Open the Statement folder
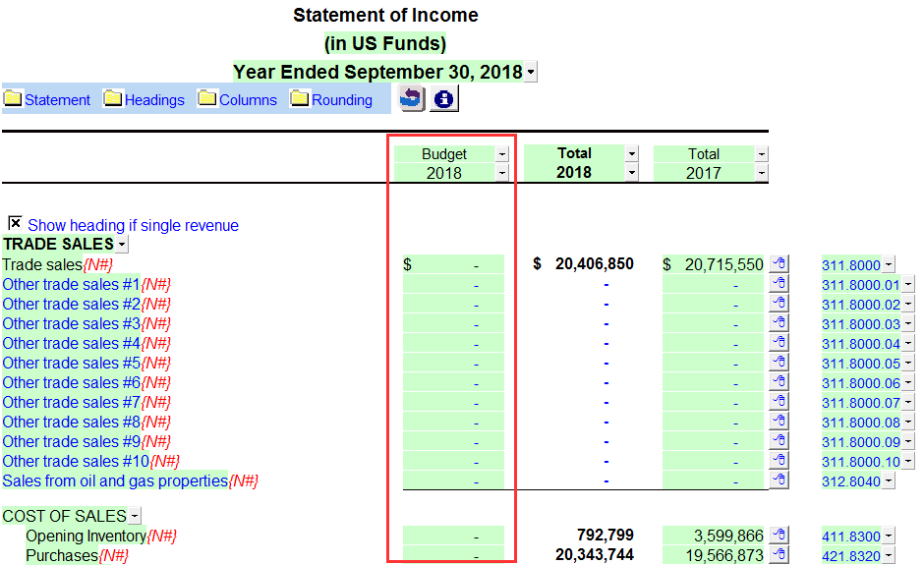This screenshot has width=924, height=565. click(x=47, y=99)
